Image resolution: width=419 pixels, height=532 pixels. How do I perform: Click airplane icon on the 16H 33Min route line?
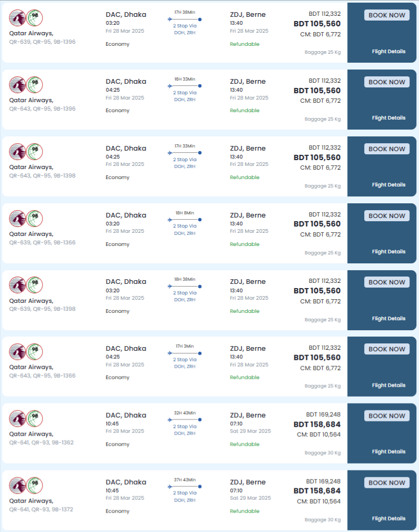pyautogui.click(x=170, y=86)
